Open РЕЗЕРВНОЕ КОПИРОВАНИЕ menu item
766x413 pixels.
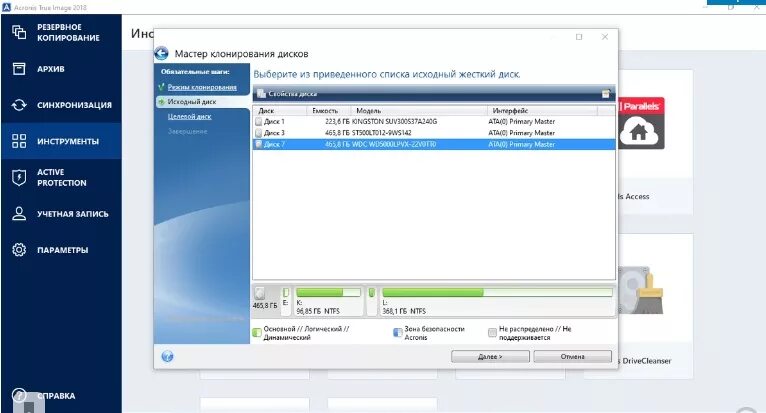68,32
